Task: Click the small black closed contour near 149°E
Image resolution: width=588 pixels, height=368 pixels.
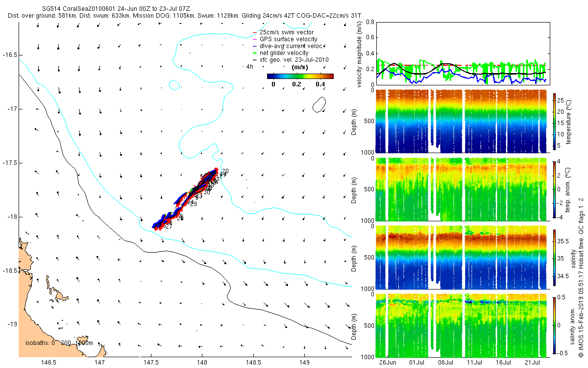Action: 319,104
